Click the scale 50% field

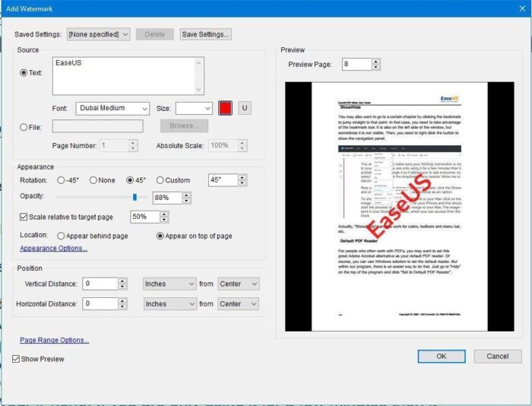145,217
